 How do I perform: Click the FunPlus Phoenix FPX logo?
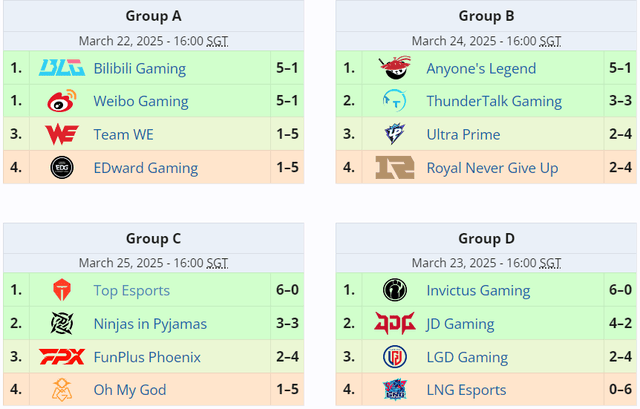[62, 357]
